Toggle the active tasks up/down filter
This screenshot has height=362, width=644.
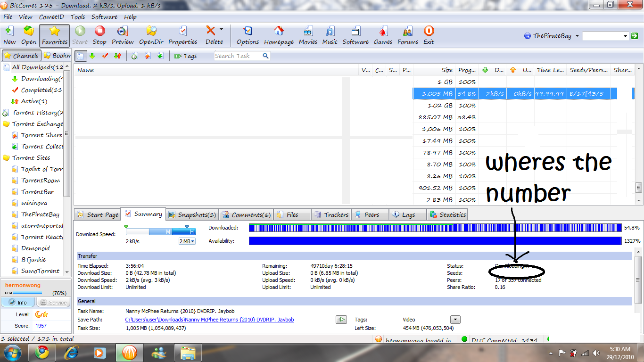point(117,56)
